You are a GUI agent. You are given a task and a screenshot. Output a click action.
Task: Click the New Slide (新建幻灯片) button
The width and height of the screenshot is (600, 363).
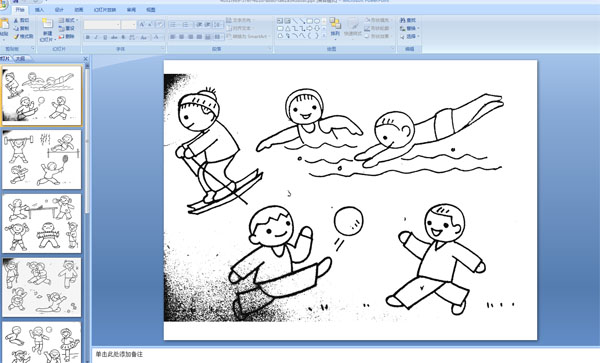47,30
